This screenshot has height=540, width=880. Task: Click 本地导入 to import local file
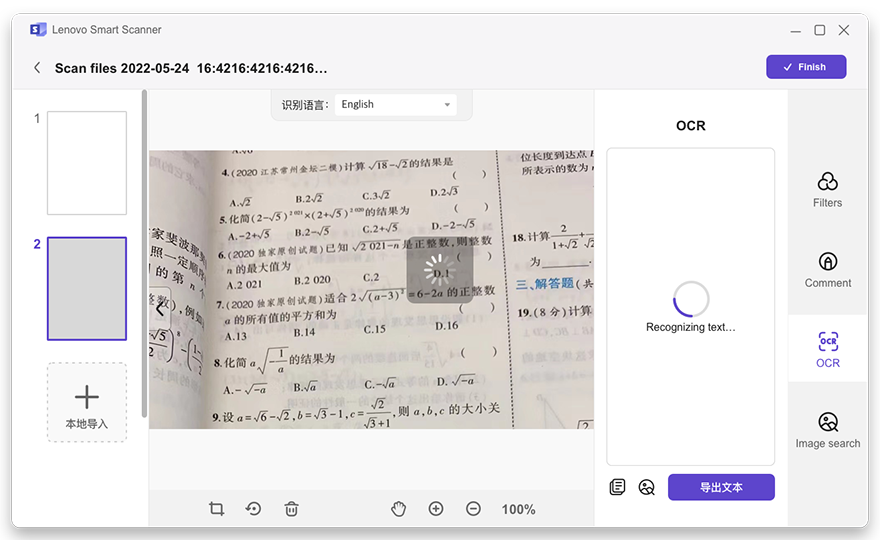tap(87, 403)
